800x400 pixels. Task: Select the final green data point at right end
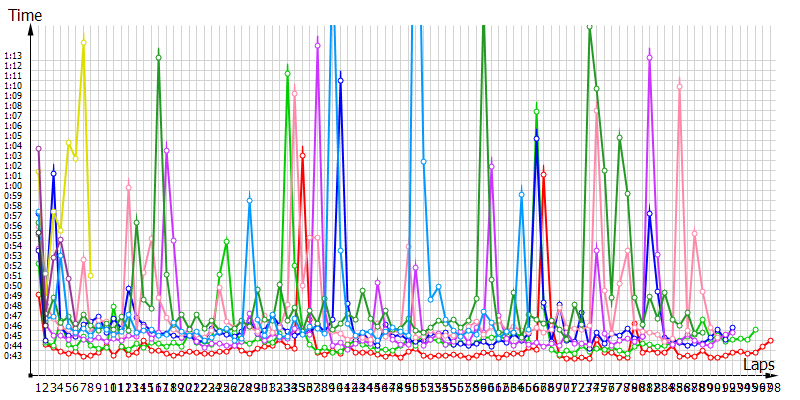coord(755,329)
